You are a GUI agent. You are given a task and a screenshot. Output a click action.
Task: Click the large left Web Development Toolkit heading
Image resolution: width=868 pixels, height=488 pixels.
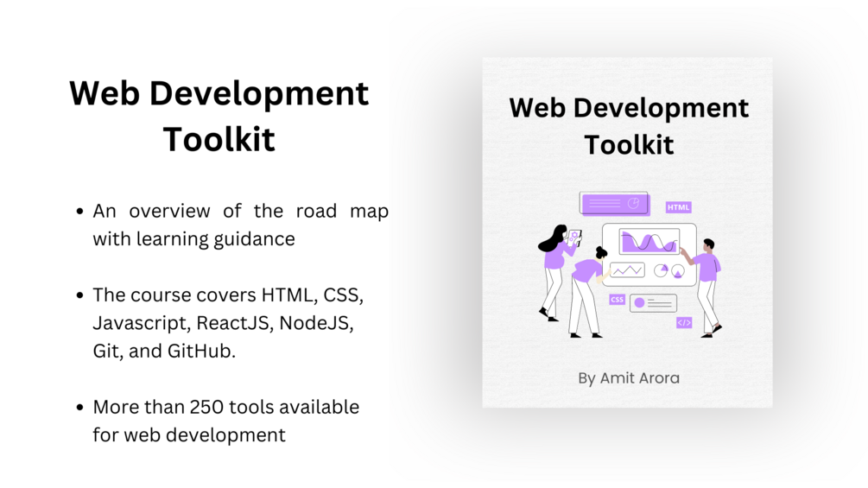219,116
